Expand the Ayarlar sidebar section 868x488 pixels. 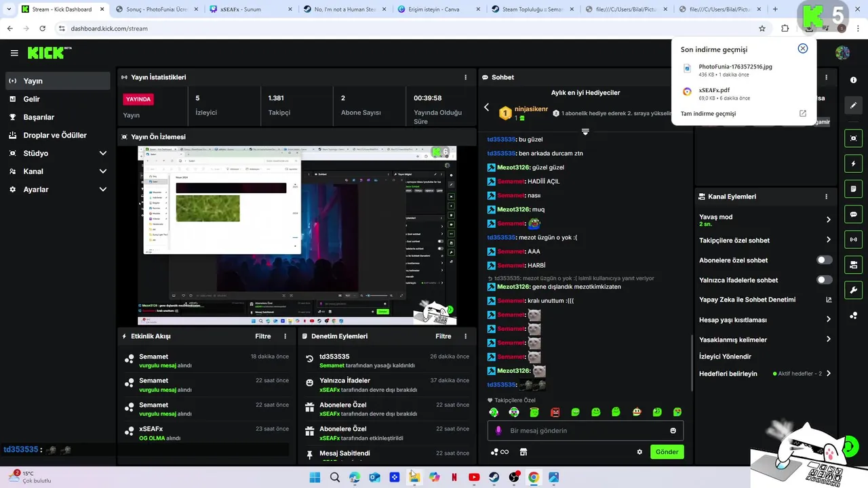(58, 190)
